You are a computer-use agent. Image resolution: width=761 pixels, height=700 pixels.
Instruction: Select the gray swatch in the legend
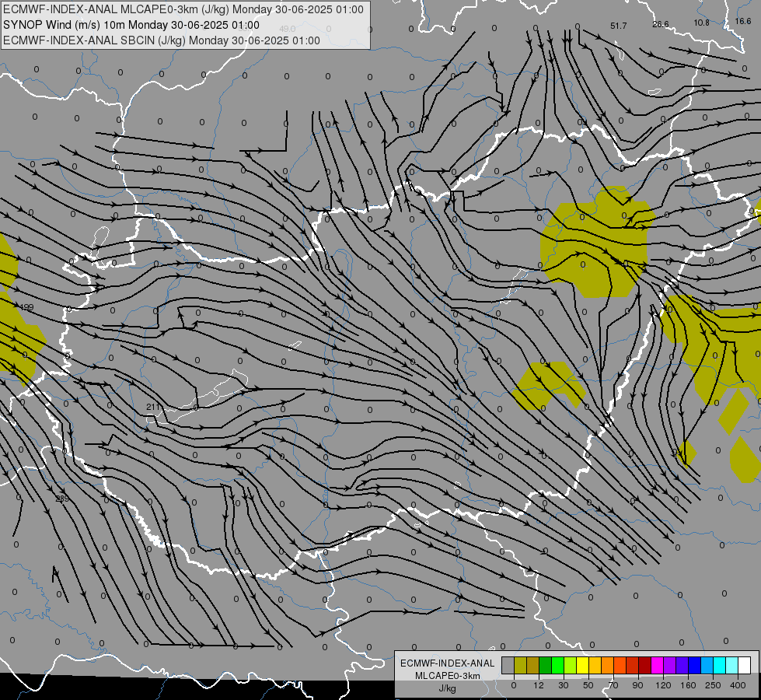pyautogui.click(x=508, y=665)
